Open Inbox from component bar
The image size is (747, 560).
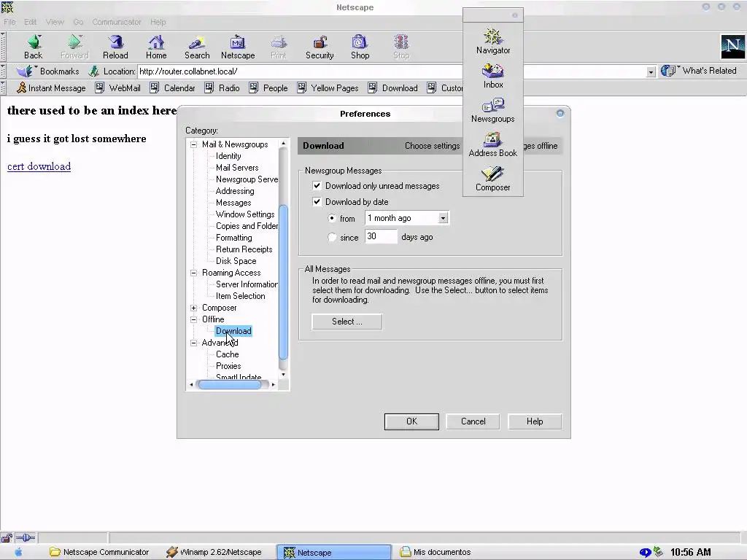[x=493, y=76]
